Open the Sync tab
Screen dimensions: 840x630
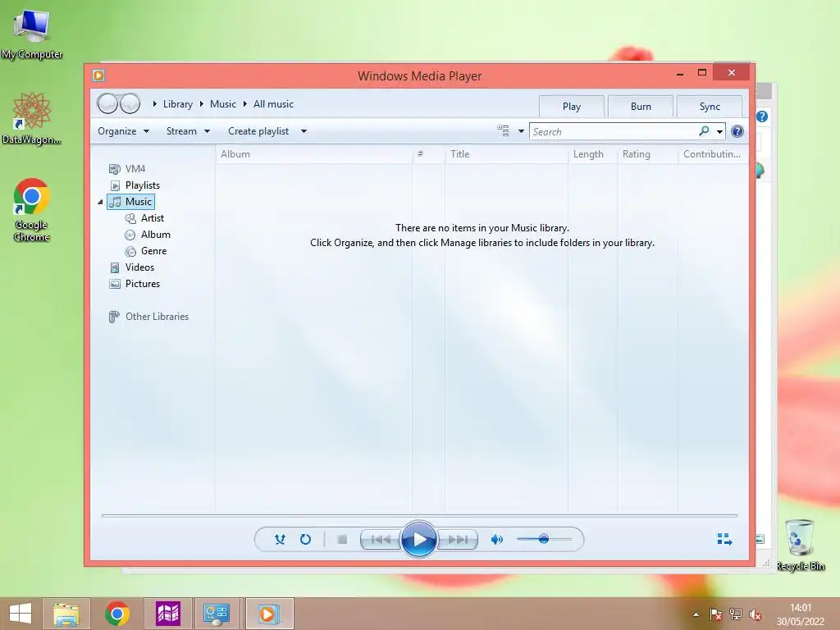pos(710,106)
